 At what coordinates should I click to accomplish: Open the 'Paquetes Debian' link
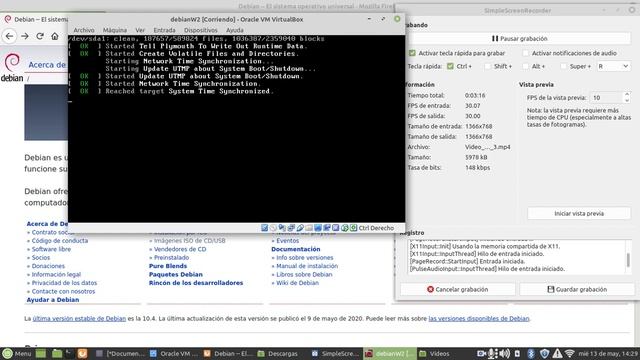tap(176, 274)
